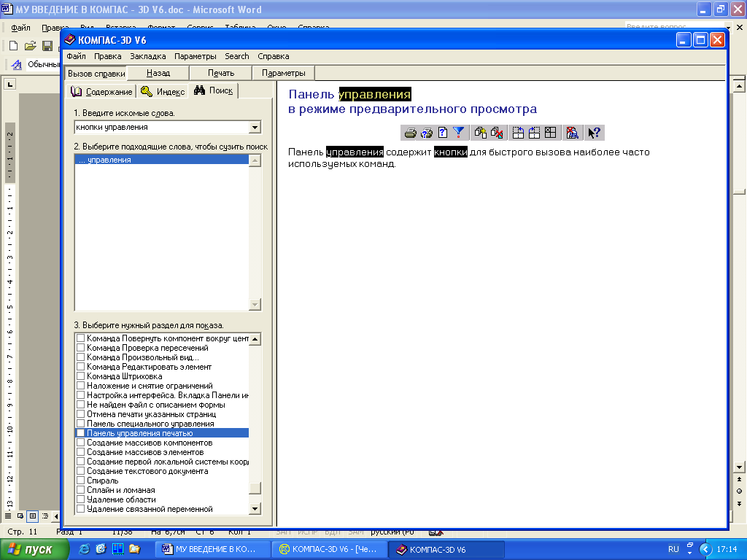Open the Закладка menu in help window
The width and height of the screenshot is (747, 560).
tap(148, 56)
